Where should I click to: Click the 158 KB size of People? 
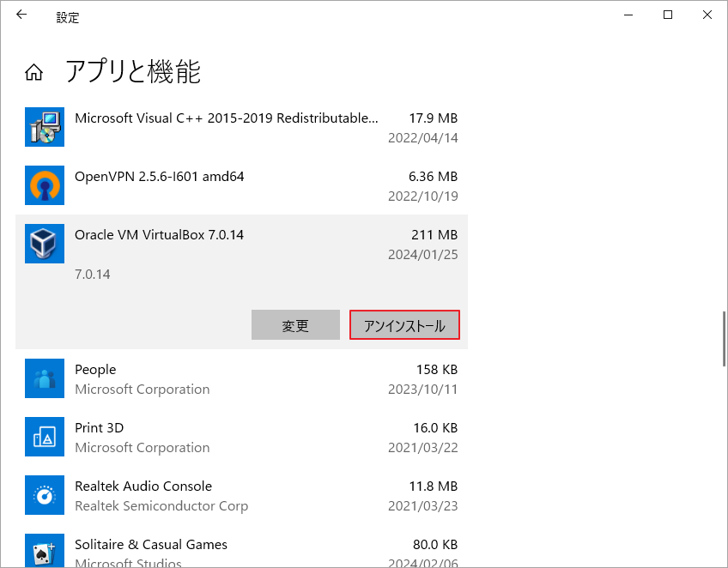click(437, 370)
